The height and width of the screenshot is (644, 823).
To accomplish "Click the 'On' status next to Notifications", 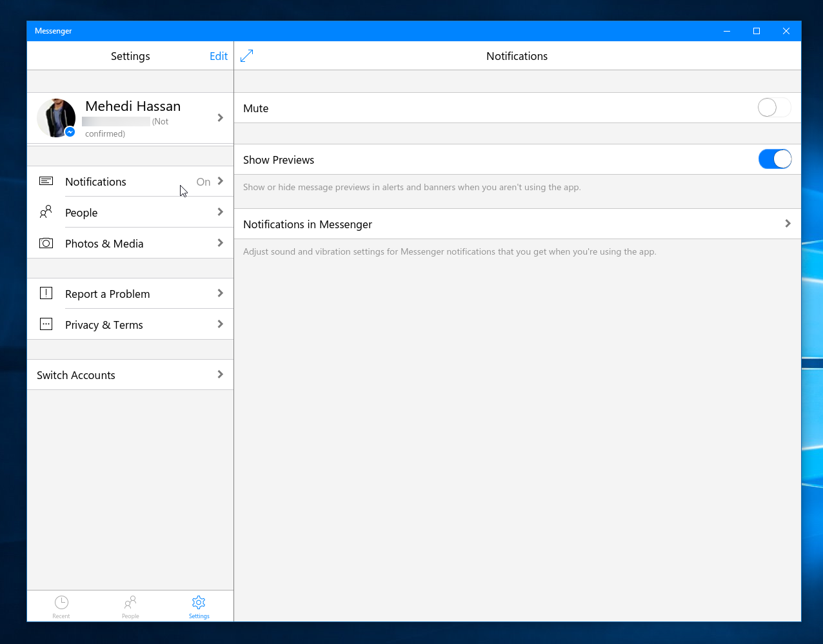I will (203, 182).
